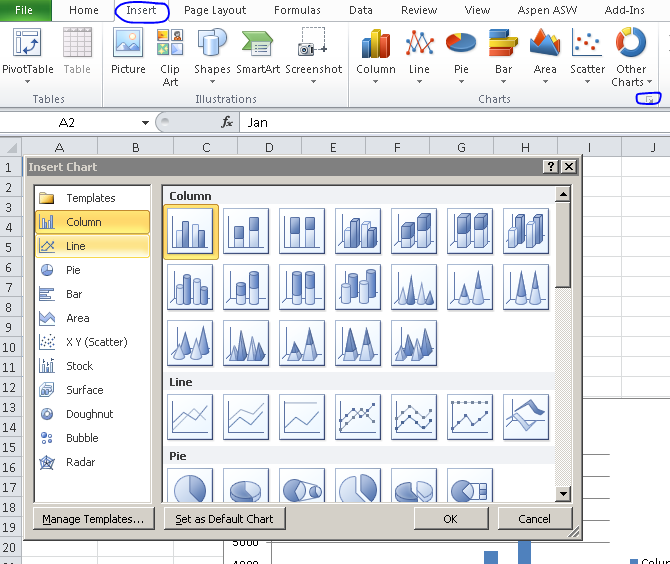Click the chart list scroll down arrow
This screenshot has width=670, height=564.
563,494
